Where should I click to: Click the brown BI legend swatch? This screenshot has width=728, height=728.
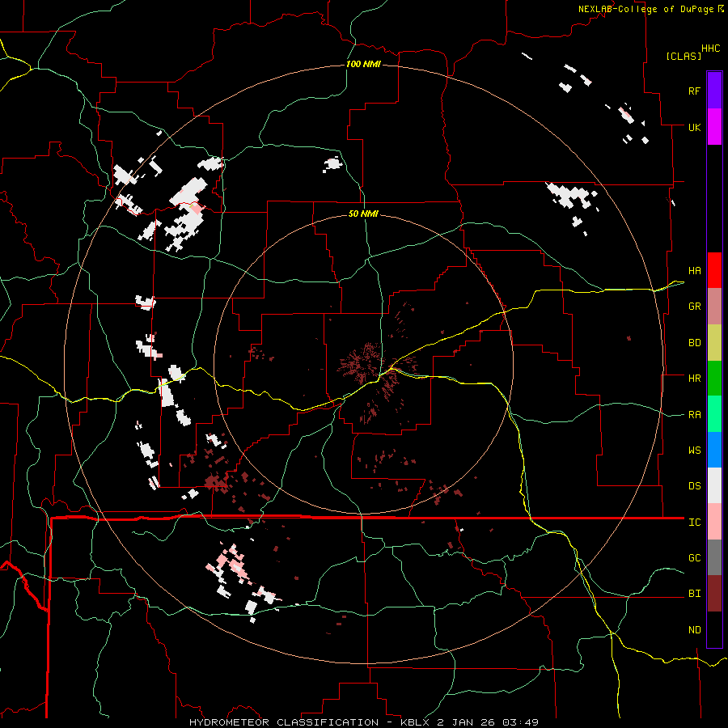point(714,594)
